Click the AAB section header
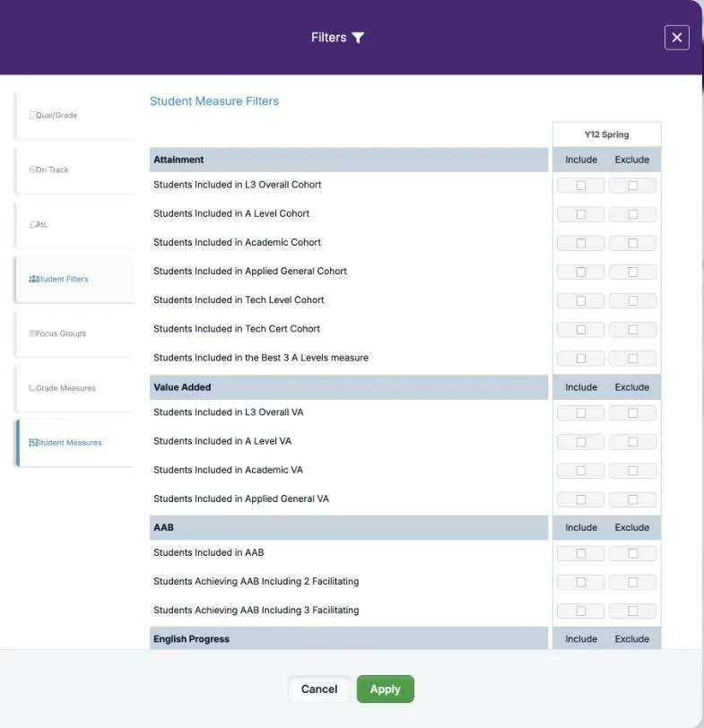704x728 pixels. [x=349, y=527]
